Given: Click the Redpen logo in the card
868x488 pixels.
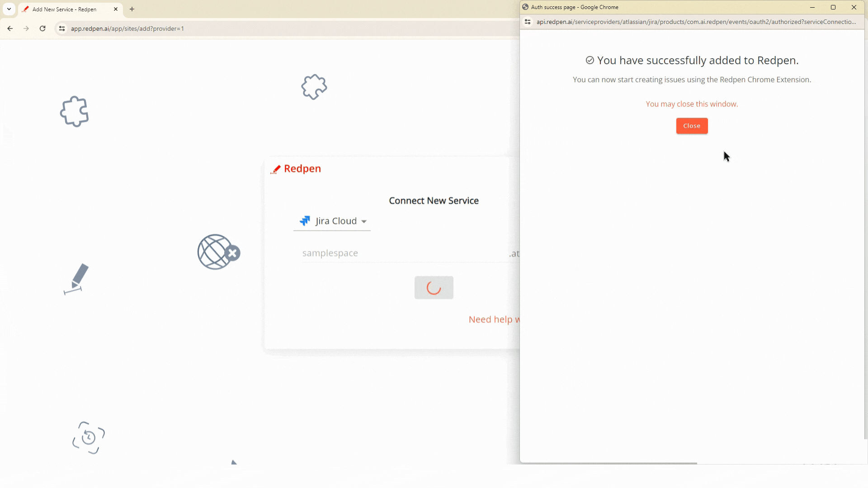Looking at the screenshot, I should (296, 169).
